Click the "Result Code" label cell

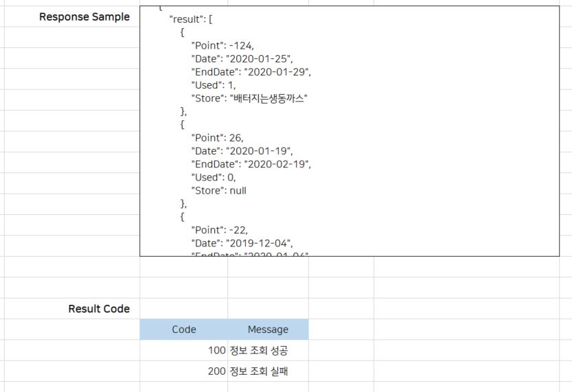point(99,309)
